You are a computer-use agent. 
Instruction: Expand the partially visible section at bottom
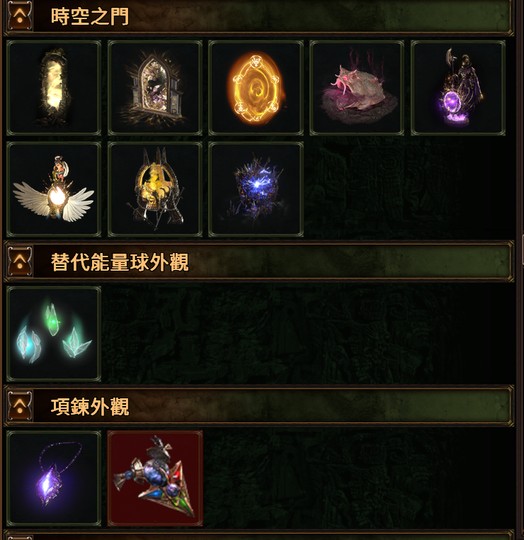[20, 537]
